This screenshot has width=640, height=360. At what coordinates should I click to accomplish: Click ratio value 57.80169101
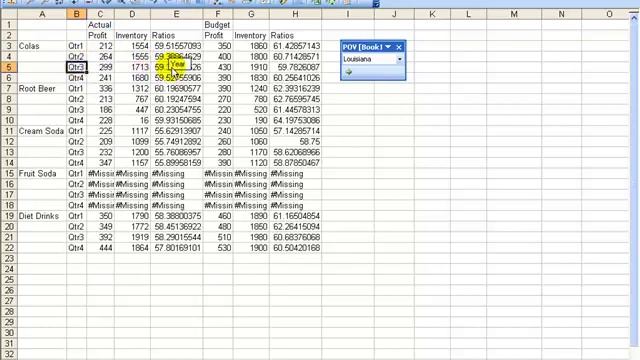pyautogui.click(x=176, y=248)
